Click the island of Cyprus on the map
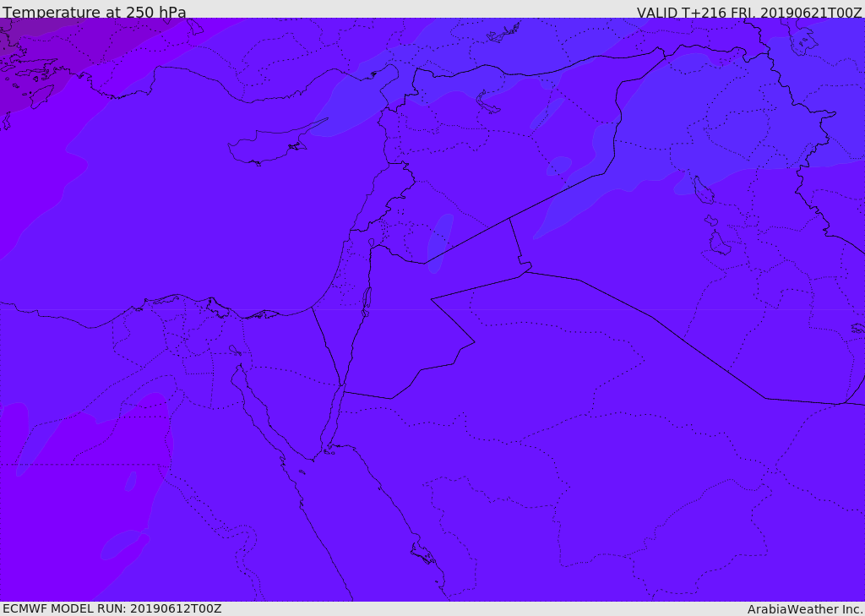This screenshot has width=865, height=616. [270, 144]
